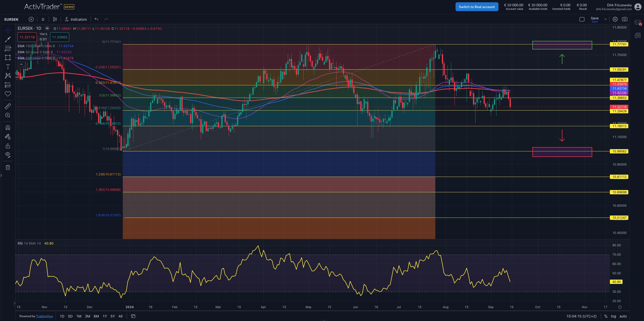
Task: Click the trash remove drawings icon
Action: point(8,167)
